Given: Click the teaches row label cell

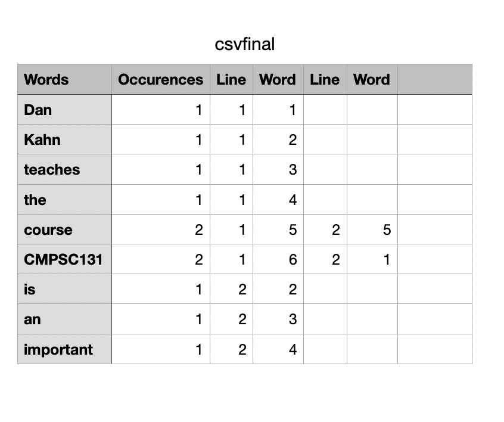Looking at the screenshot, I should (64, 170).
